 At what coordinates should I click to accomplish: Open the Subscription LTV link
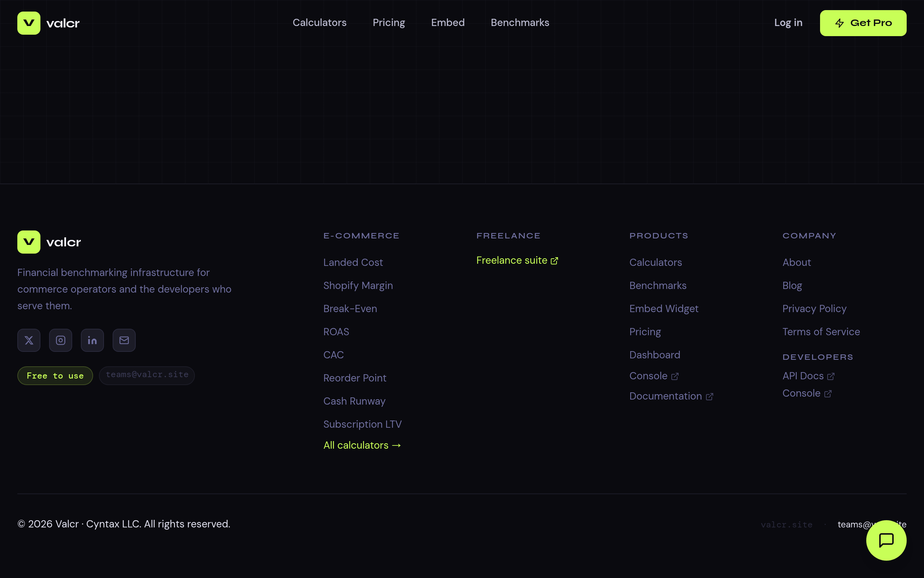click(362, 424)
